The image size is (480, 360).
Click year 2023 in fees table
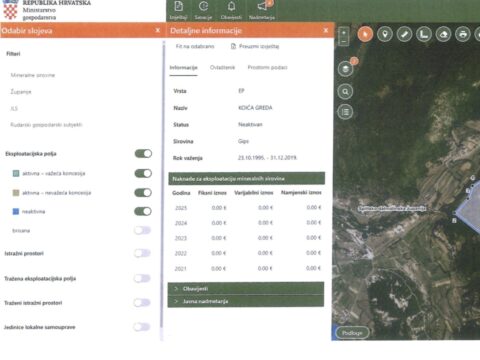[181, 238]
